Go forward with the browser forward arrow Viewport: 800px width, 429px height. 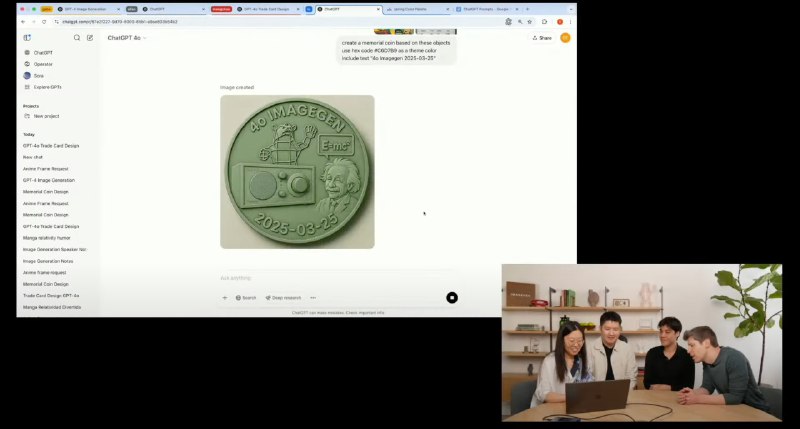click(34, 22)
